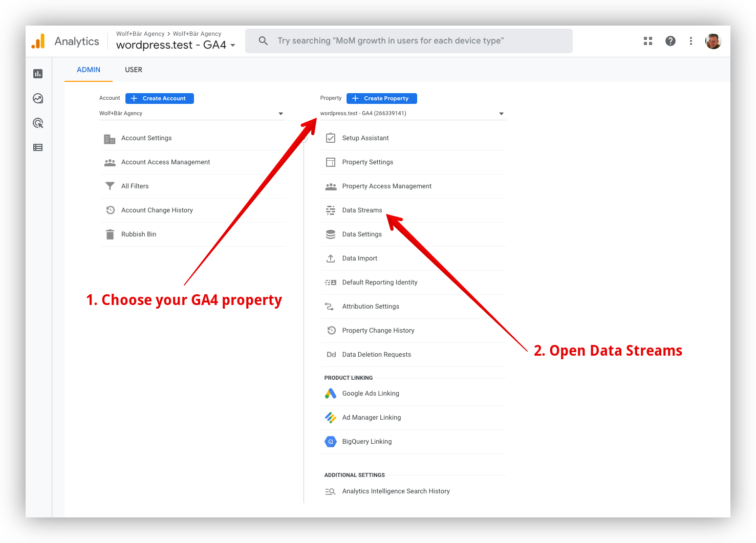Open Account Settings
756x543 pixels.
coord(192,138)
